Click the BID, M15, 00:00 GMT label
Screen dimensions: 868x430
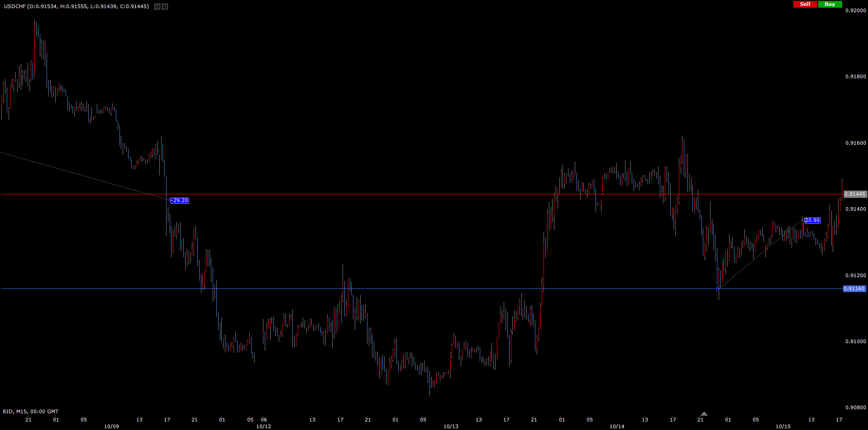30,411
